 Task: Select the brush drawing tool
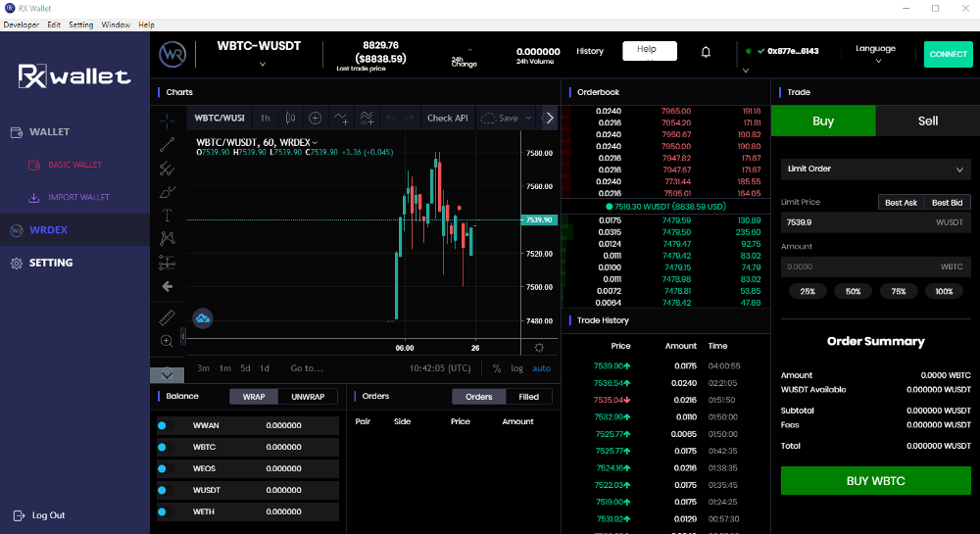click(x=167, y=192)
